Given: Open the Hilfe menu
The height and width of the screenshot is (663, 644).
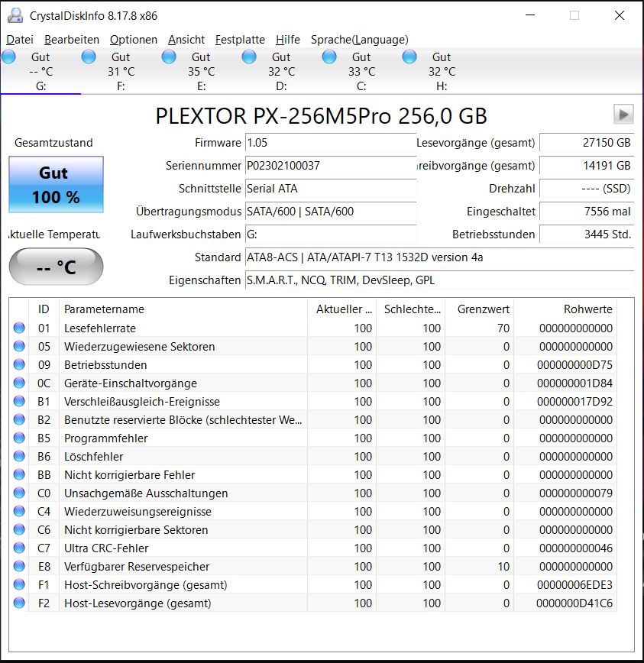Looking at the screenshot, I should (x=287, y=40).
